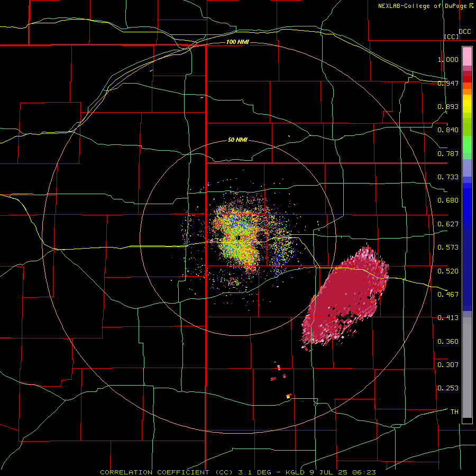The height and width of the screenshot is (476, 476).
Task: Click the small yellow echo pixel in the south
Action: 288,396
